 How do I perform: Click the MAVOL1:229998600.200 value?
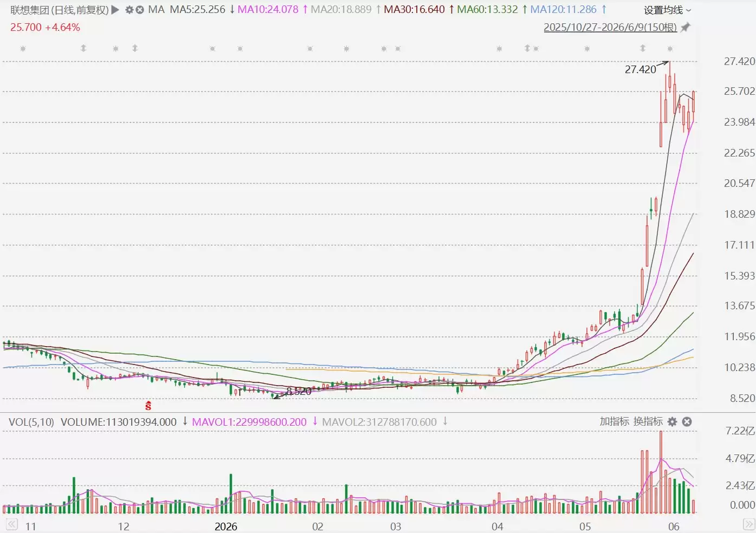pos(249,422)
